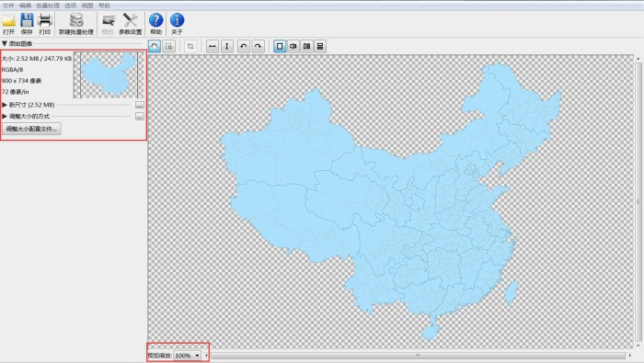Click the 大小: 2.52 MB / 247.79 KB text
This screenshot has height=363, width=644.
[37, 59]
